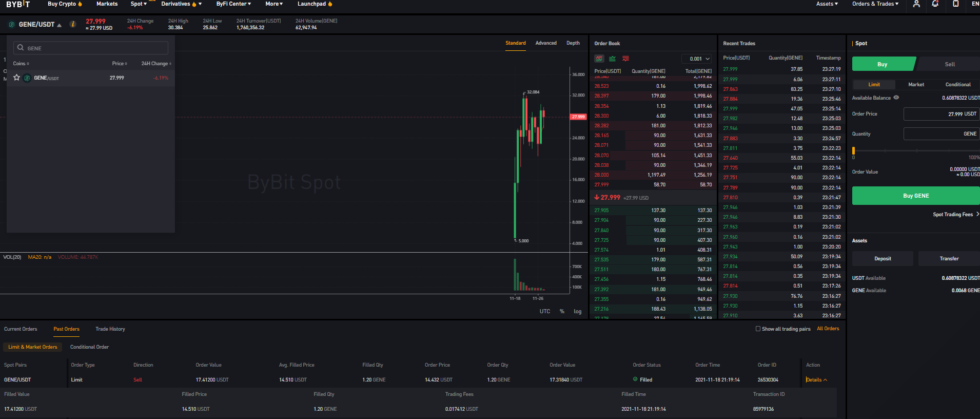Open the ByFi Center dropdown

click(x=233, y=4)
